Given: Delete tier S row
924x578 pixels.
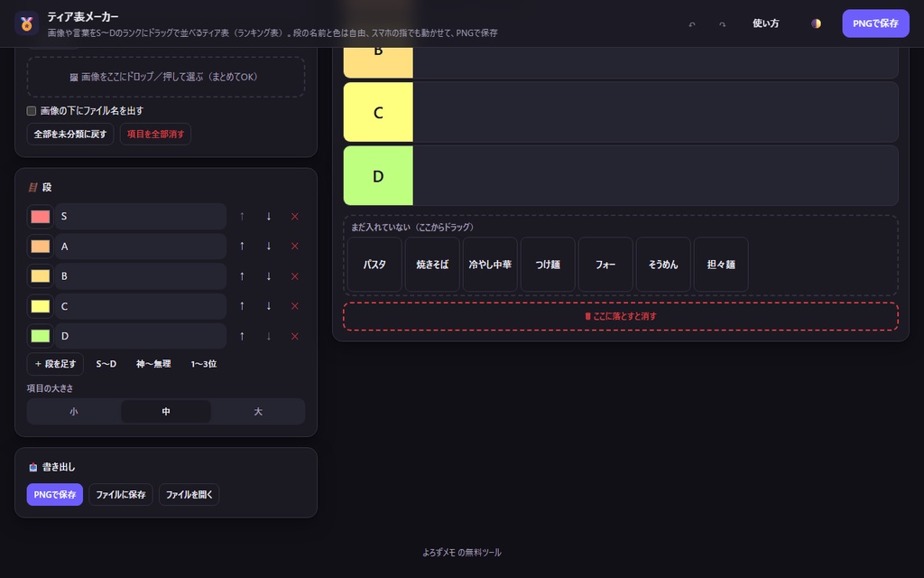Looking at the screenshot, I should [295, 217].
